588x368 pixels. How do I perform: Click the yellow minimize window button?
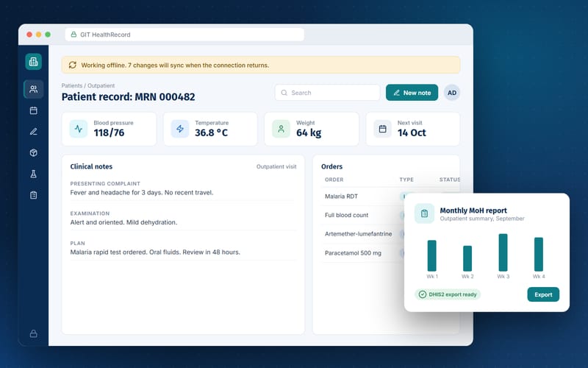point(39,35)
